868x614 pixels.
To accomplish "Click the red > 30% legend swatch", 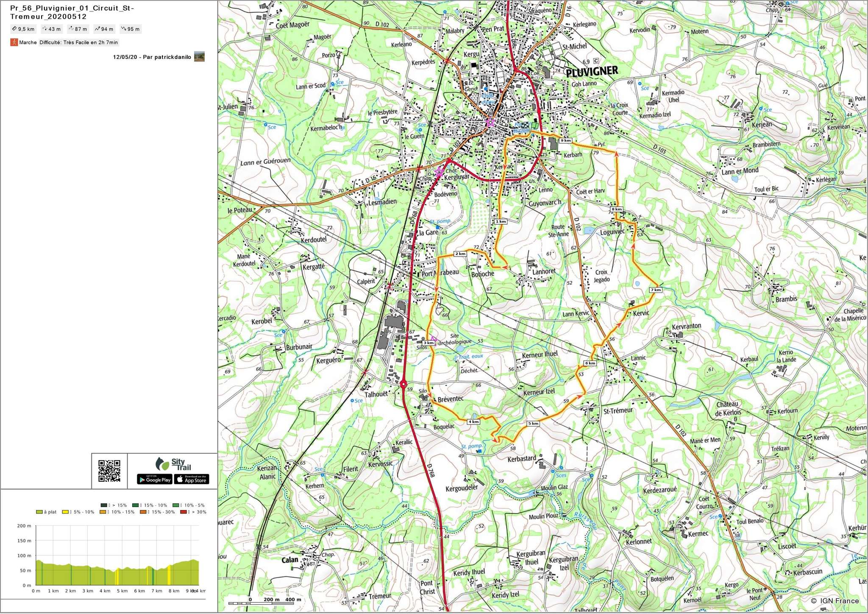I will 183,512.
